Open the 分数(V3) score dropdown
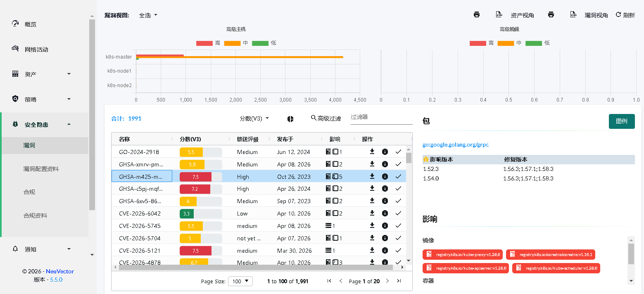 click(254, 119)
